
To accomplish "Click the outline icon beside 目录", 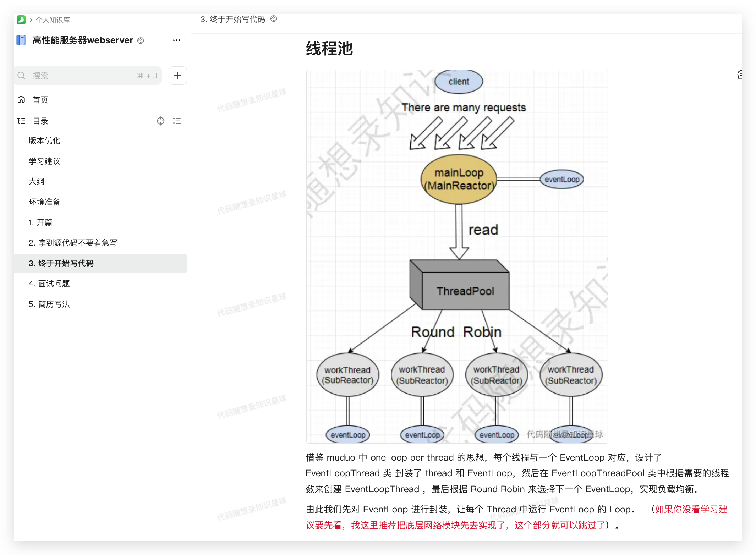I will click(x=21, y=121).
